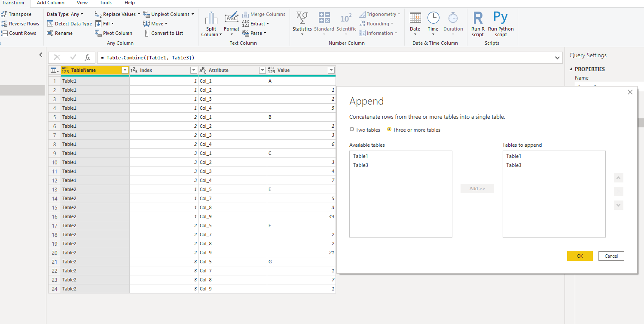Click the fx formula icon
This screenshot has height=324, width=644.
pyautogui.click(x=88, y=57)
